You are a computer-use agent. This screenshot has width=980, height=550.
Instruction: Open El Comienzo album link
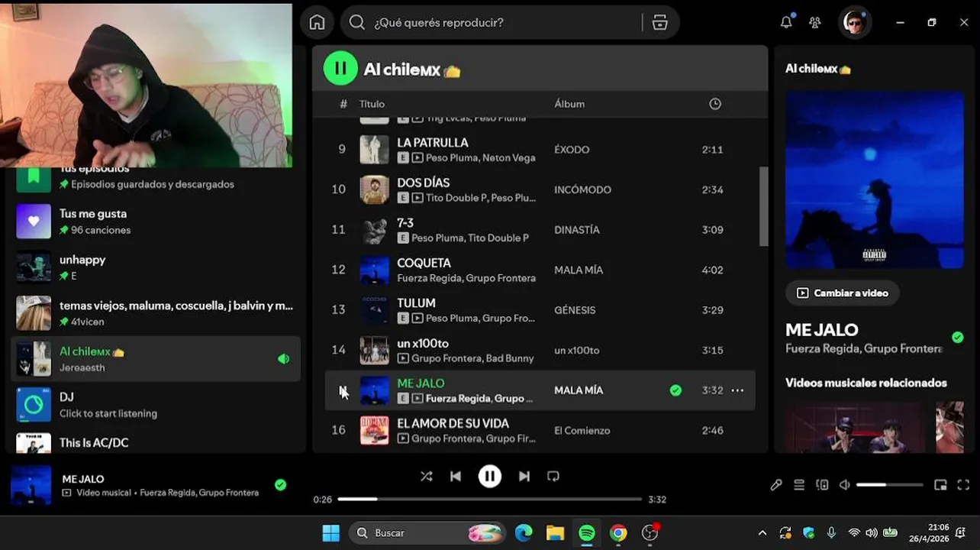click(x=582, y=431)
